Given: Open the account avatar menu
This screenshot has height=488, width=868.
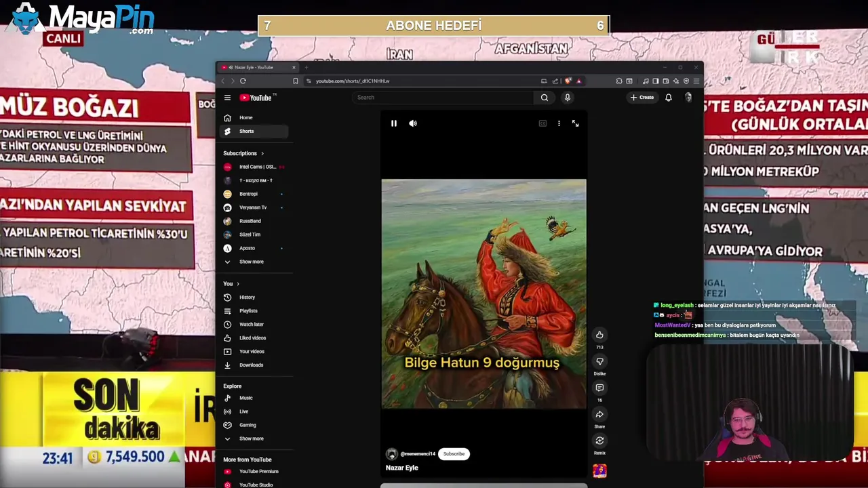Looking at the screenshot, I should pyautogui.click(x=688, y=98).
